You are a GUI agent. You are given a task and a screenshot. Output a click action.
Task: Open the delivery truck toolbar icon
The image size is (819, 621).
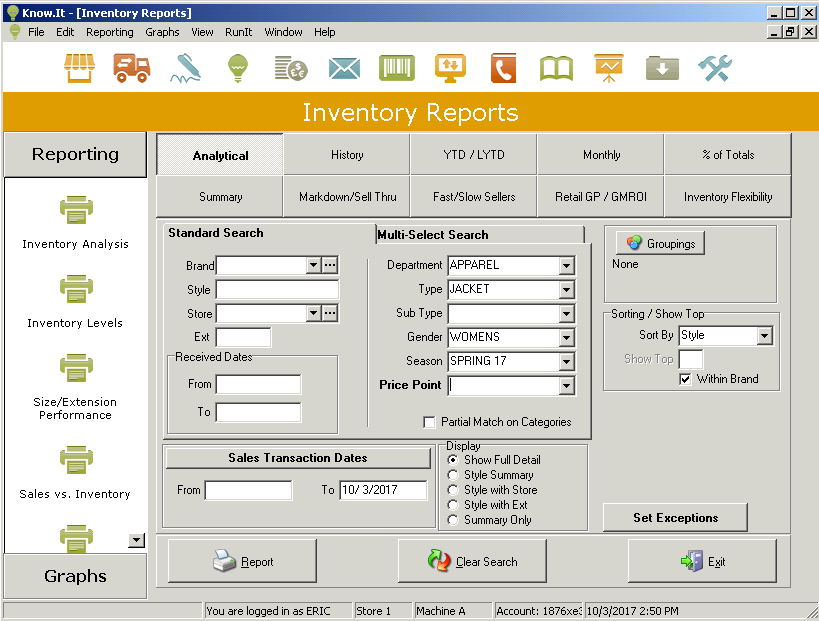point(132,68)
